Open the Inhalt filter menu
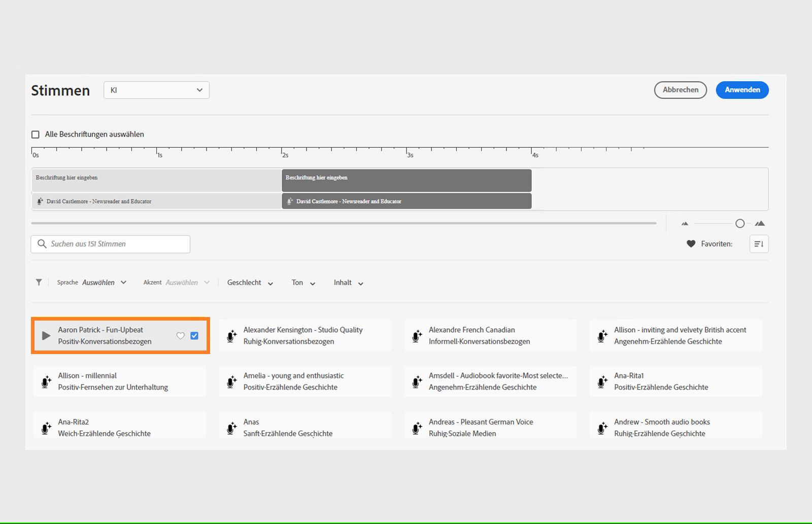The height and width of the screenshot is (524, 812). [348, 283]
